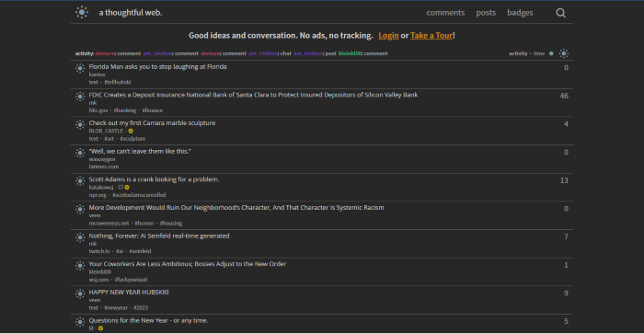Screen dimensions: 644x334
Task: Open the FDIC Creates a Deposit Insurance post
Action: click(253, 95)
